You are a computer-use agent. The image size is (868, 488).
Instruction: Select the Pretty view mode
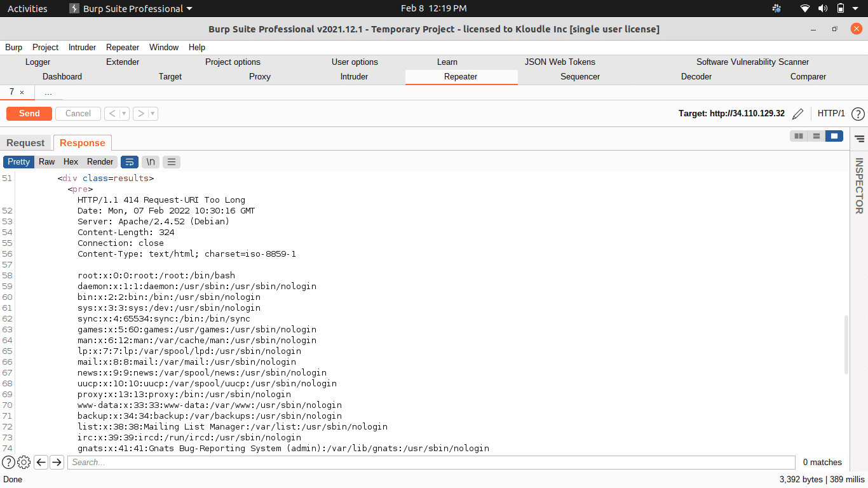point(18,162)
